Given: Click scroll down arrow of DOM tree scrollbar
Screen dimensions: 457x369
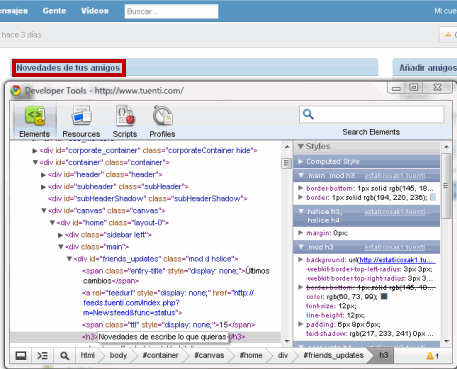Looking at the screenshot, I should [287, 341].
